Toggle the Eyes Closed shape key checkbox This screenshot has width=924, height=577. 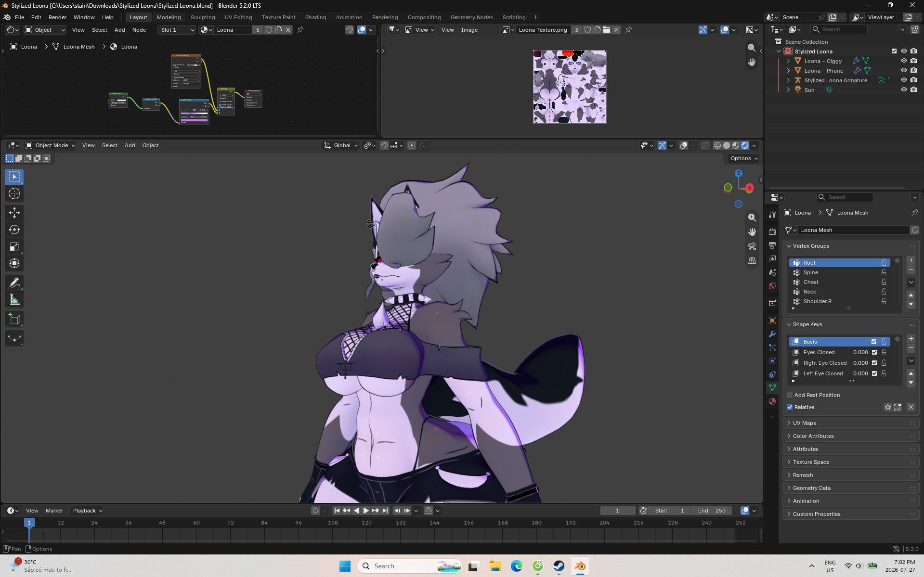874,352
